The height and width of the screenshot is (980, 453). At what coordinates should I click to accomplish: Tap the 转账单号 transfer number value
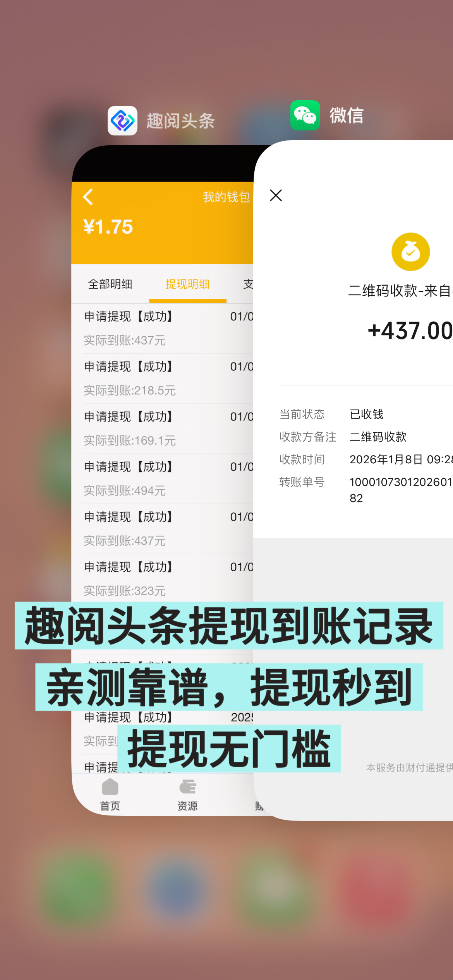pos(401,490)
